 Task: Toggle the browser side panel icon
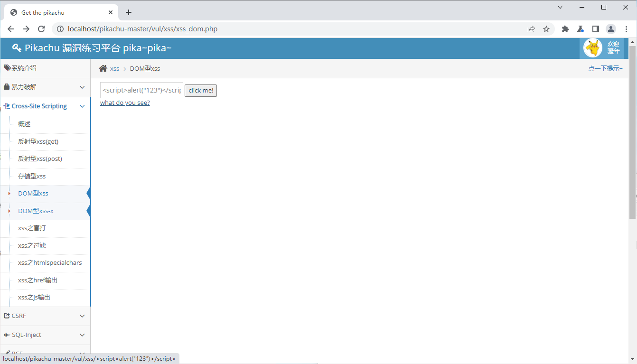click(x=596, y=29)
